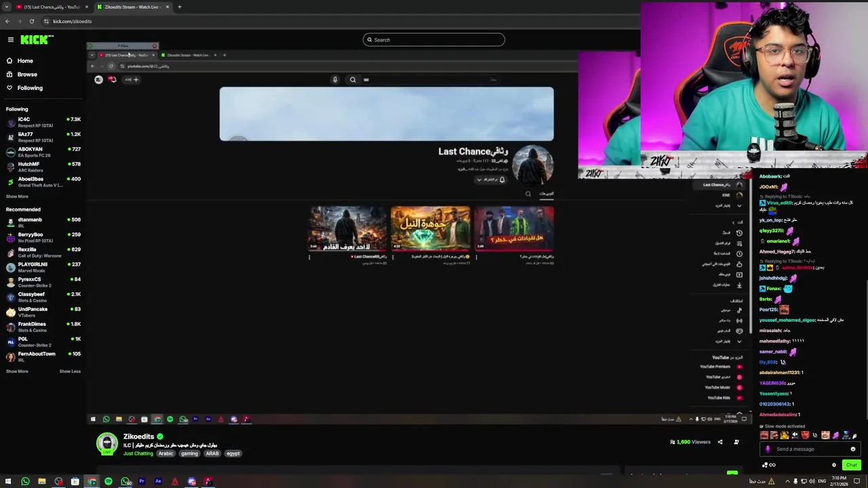Open Discord from the taskbar
The width and height of the screenshot is (868, 488).
click(x=191, y=482)
